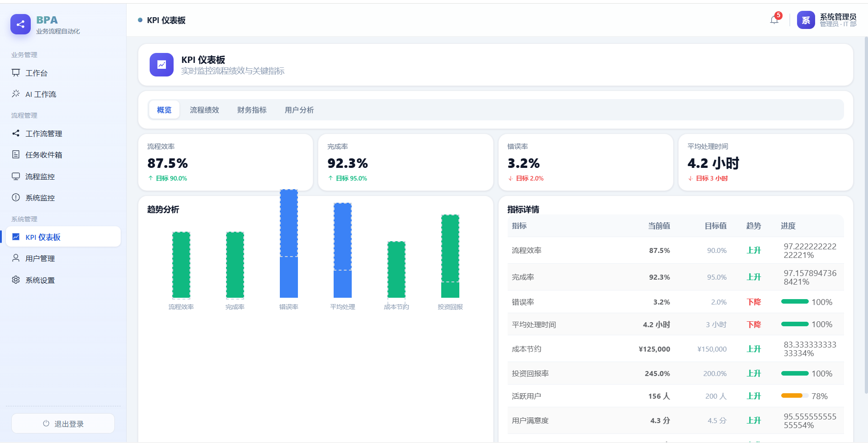Click the 系统管理员 user name
Viewport: 868px width, 443px height.
point(838,17)
